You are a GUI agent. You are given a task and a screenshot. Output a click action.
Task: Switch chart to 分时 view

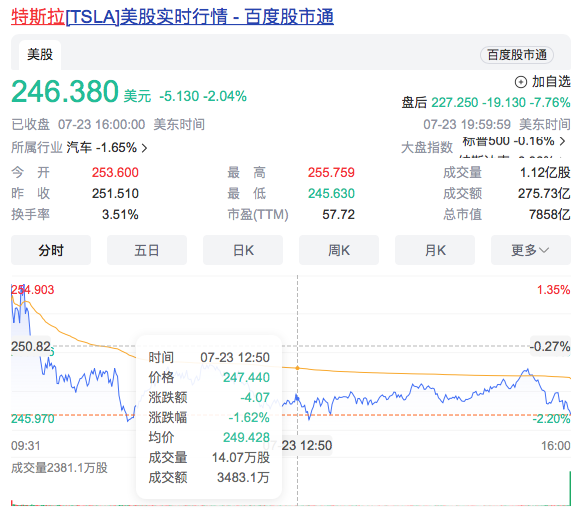pos(51,250)
